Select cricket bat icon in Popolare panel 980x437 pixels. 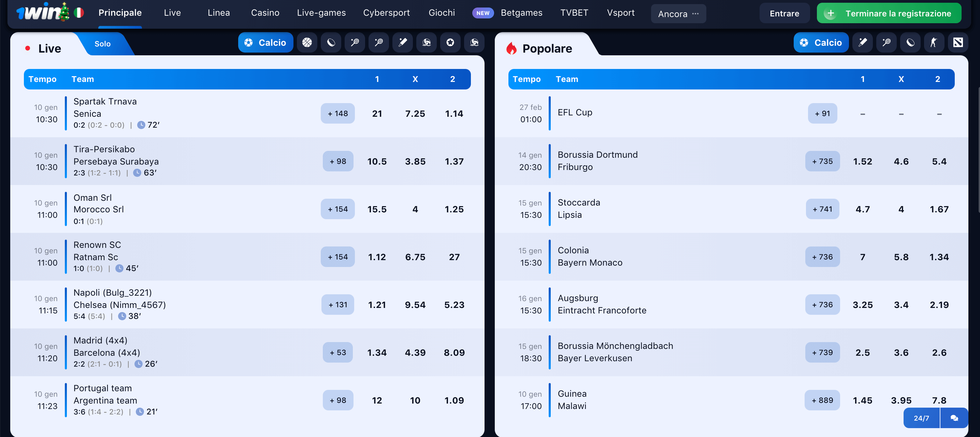point(862,42)
